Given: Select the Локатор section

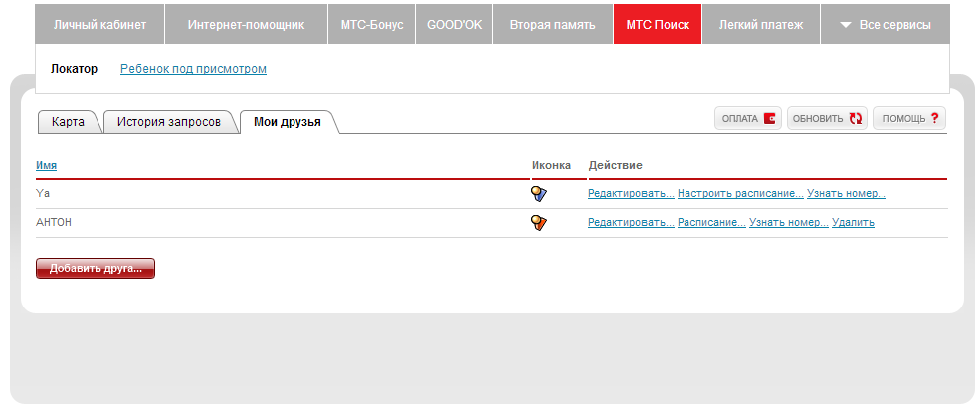Looking at the screenshot, I should (75, 68).
